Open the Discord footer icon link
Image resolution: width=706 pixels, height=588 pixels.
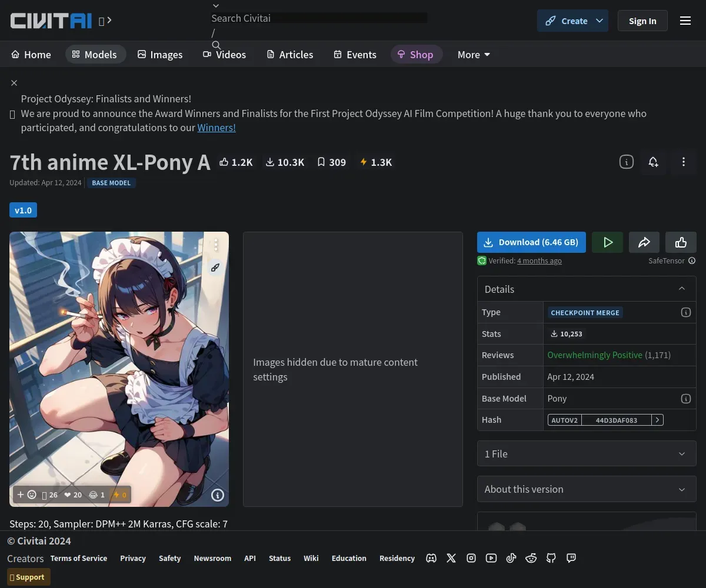pos(431,558)
